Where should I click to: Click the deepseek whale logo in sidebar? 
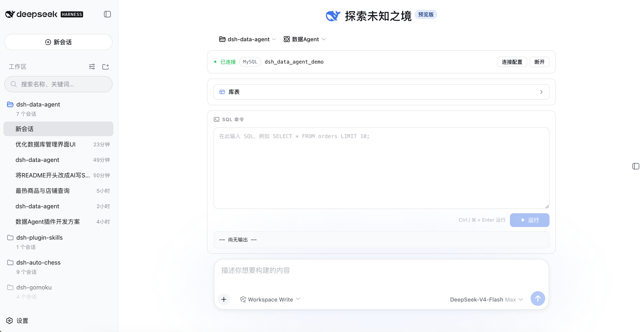tap(10, 14)
